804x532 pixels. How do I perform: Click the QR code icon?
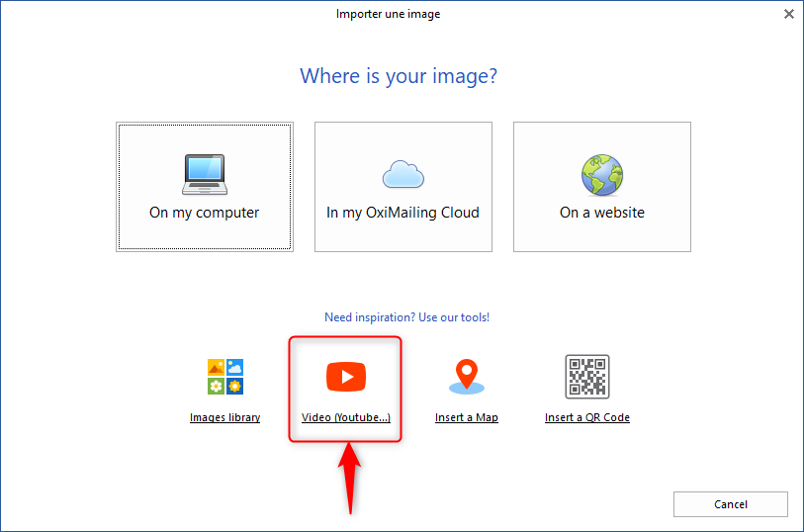[587, 377]
